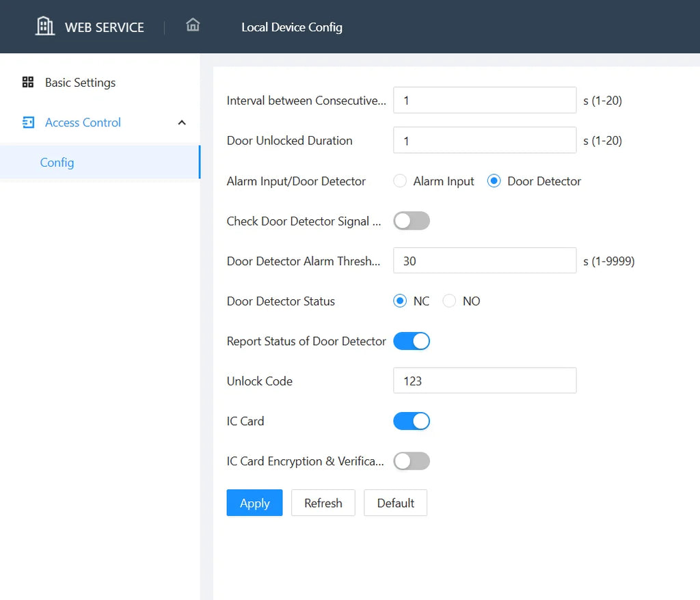Enable Check Door Detector Signal toggle

click(x=412, y=221)
